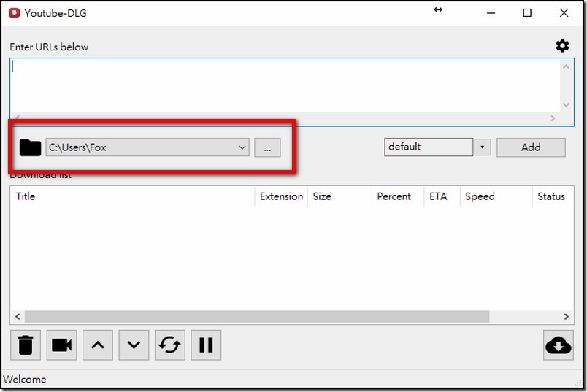The image size is (587, 392).
Task: Start download with the cloud icon
Action: point(558,345)
